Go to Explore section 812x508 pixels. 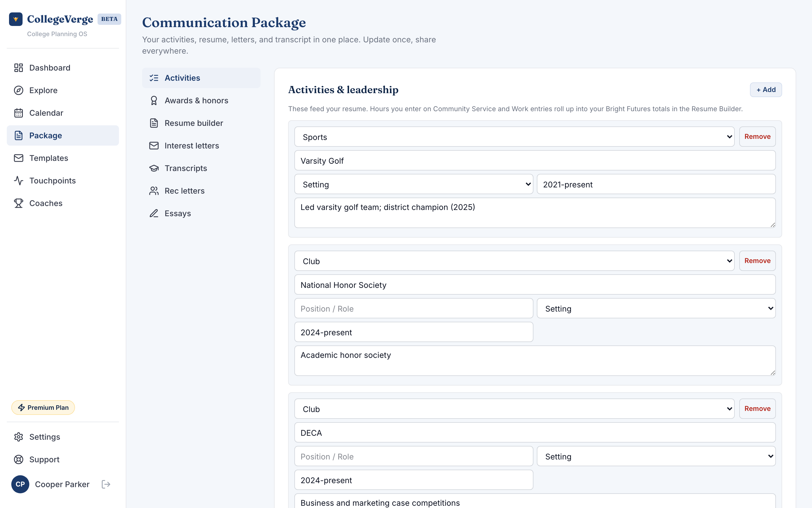63,90
